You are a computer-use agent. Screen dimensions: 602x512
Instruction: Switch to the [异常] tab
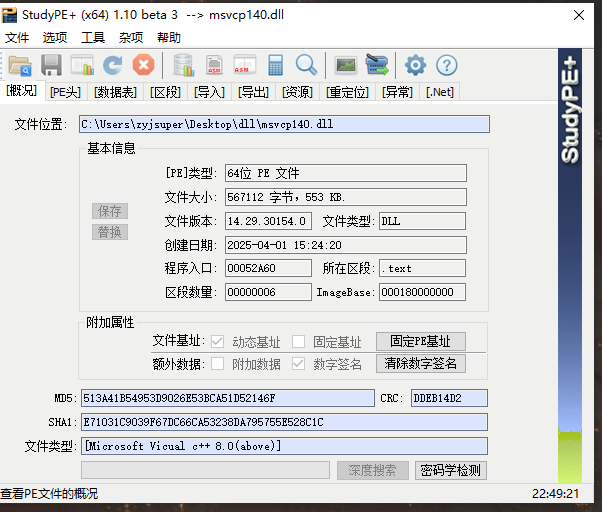(397, 92)
